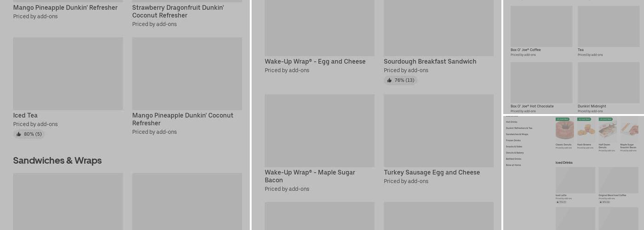
Task: Go to Hot Drinks in the sidebar
Action: coord(512,122)
